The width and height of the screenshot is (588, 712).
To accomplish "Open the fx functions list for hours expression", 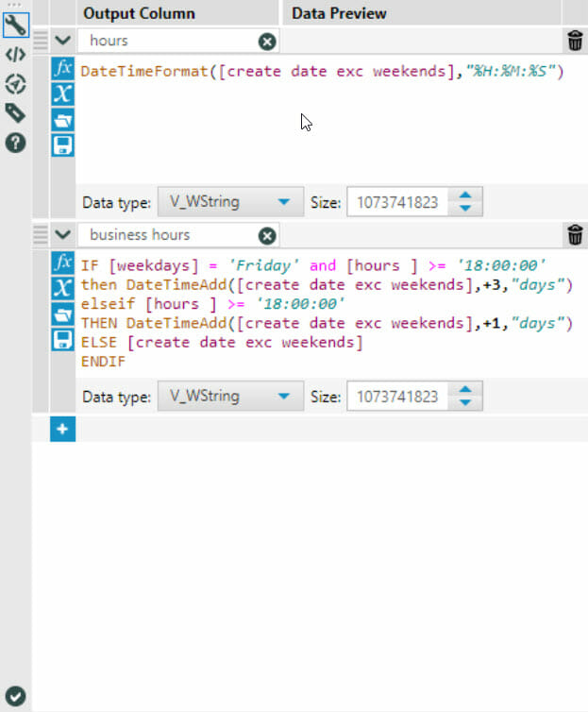I will point(62,70).
